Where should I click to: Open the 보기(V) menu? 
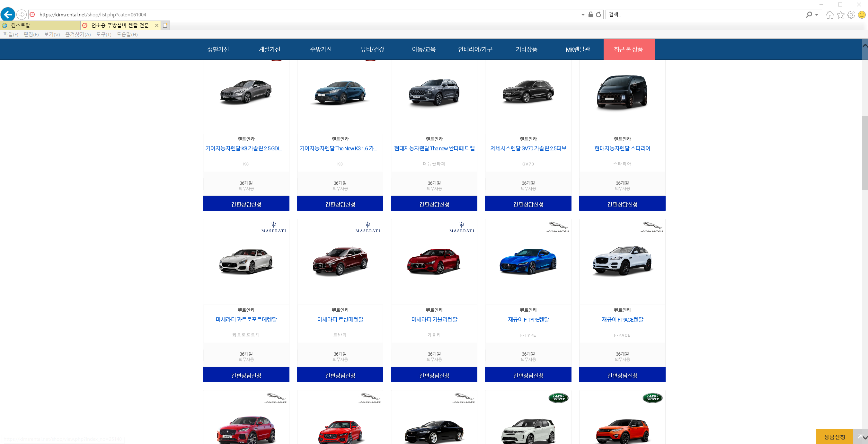point(52,34)
